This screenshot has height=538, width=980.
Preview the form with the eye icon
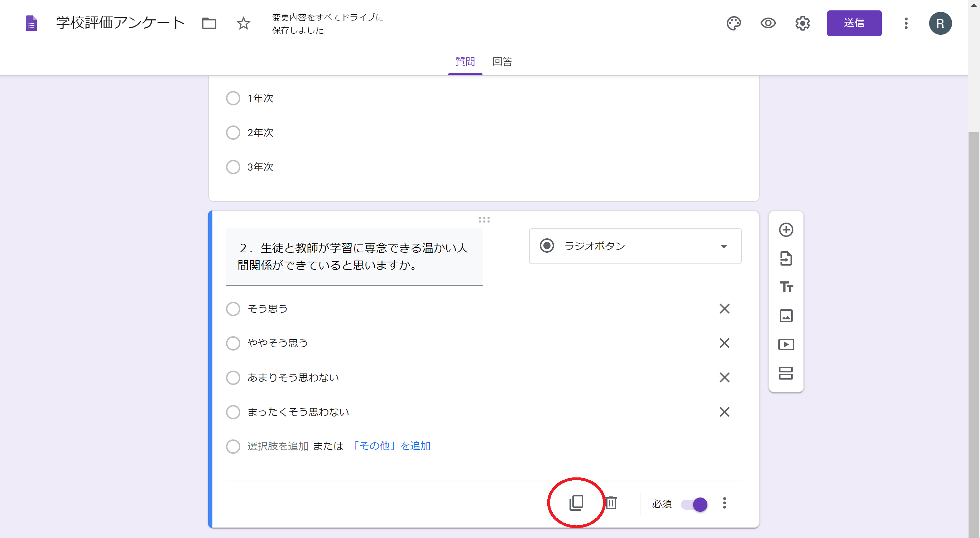click(768, 23)
